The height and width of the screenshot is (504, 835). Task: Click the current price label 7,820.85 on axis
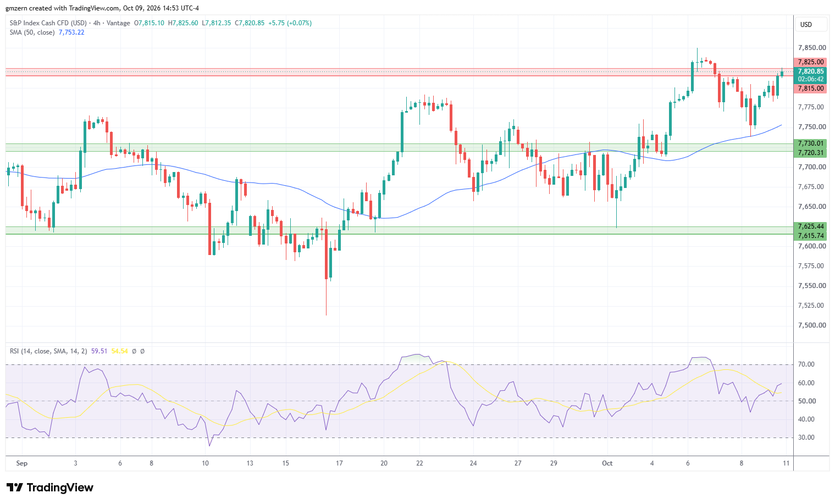810,71
